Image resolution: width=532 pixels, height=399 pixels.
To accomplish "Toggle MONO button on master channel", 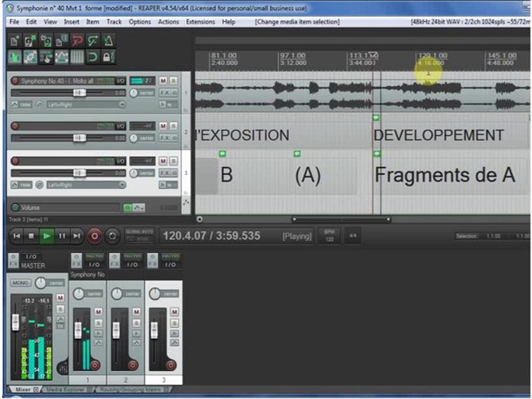I will (x=21, y=283).
